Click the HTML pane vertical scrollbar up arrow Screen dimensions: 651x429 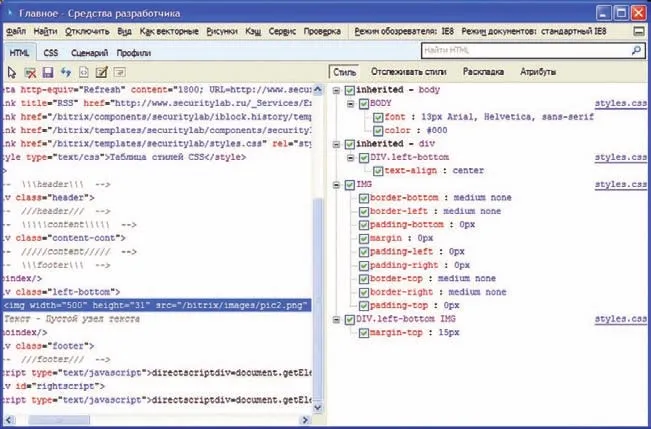(318, 90)
